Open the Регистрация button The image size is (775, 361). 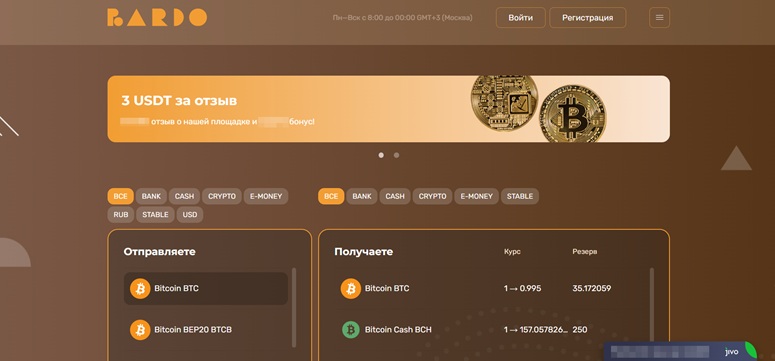coord(588,17)
